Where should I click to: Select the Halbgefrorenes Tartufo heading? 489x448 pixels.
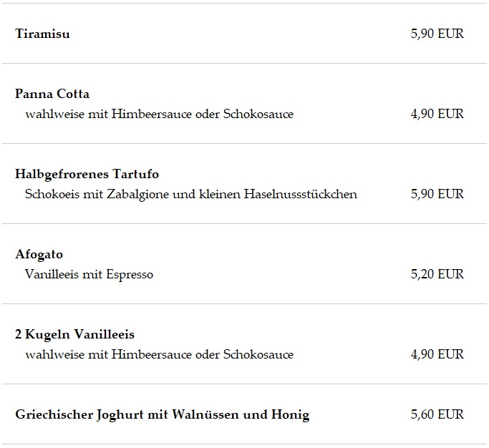(87, 174)
